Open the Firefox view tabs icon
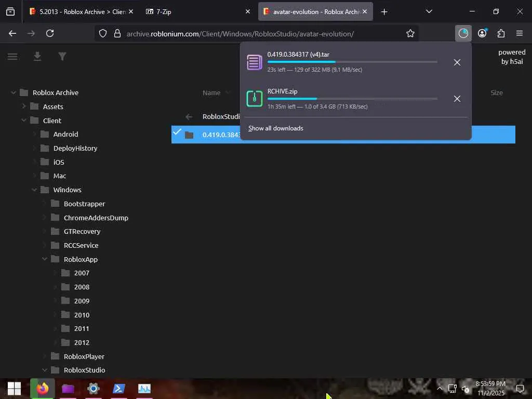The image size is (532, 399). pyautogui.click(x=10, y=11)
